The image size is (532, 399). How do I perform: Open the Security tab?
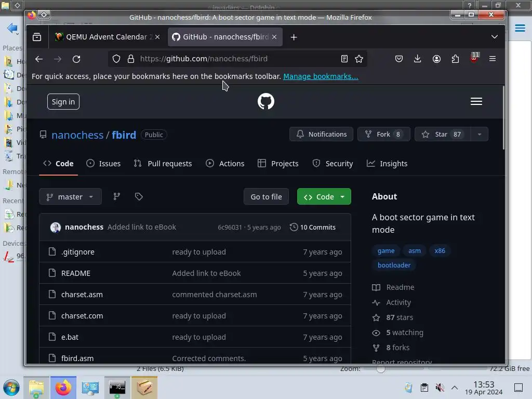332,164
